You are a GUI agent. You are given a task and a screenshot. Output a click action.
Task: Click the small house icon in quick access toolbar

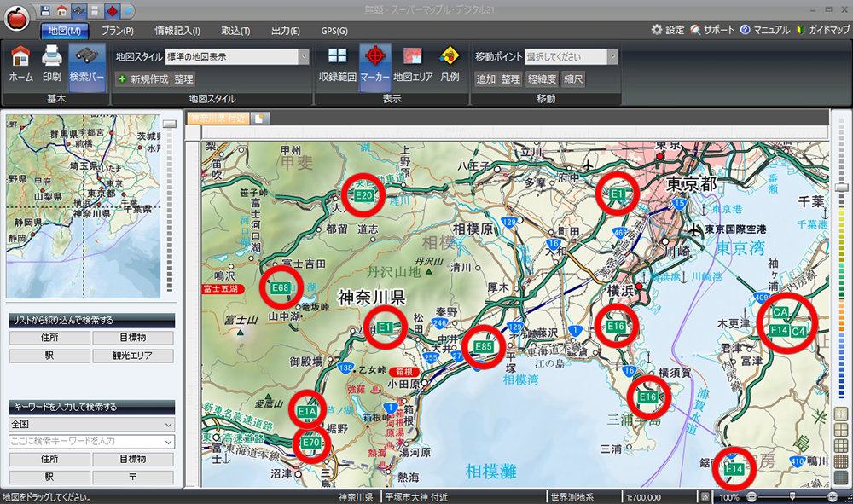tap(62, 10)
